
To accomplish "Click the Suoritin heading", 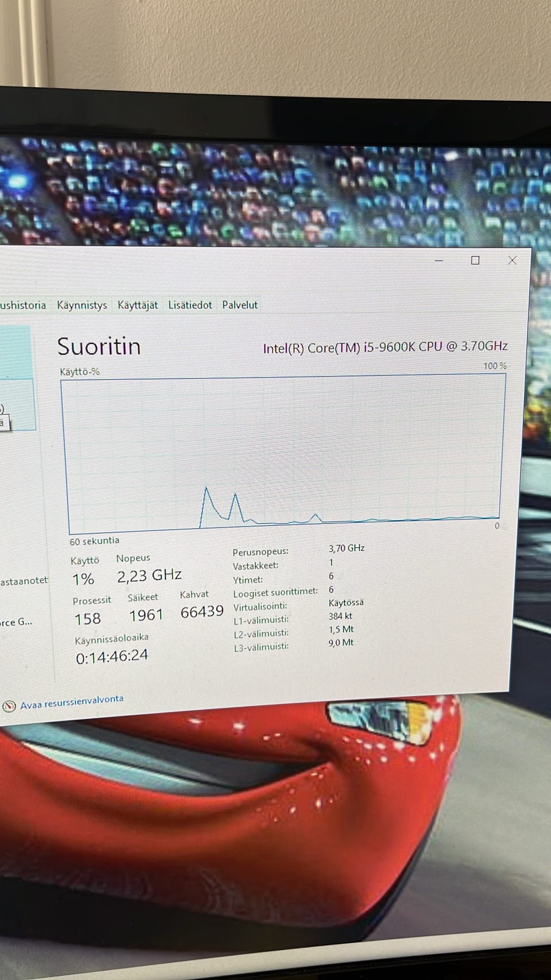I will (99, 347).
